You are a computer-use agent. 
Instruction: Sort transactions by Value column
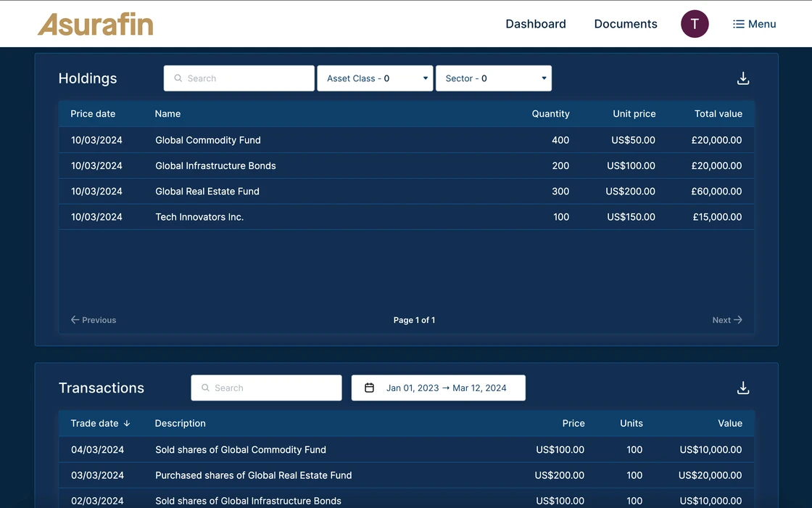pos(730,424)
